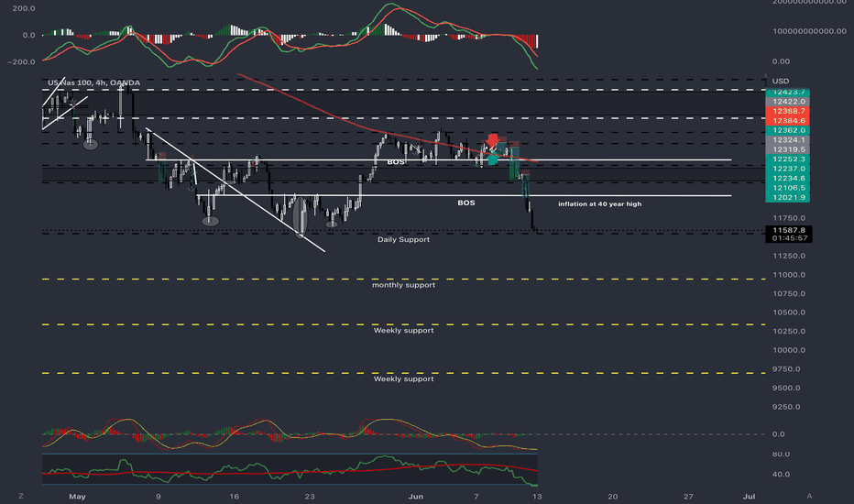Click the May date on time axis

pos(77,497)
